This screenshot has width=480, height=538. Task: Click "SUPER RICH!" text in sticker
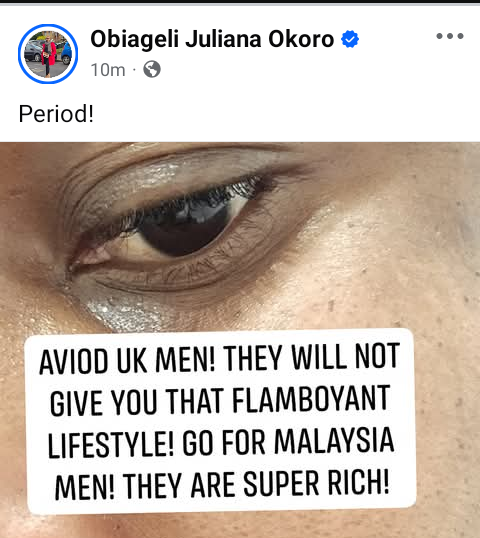click(316, 483)
